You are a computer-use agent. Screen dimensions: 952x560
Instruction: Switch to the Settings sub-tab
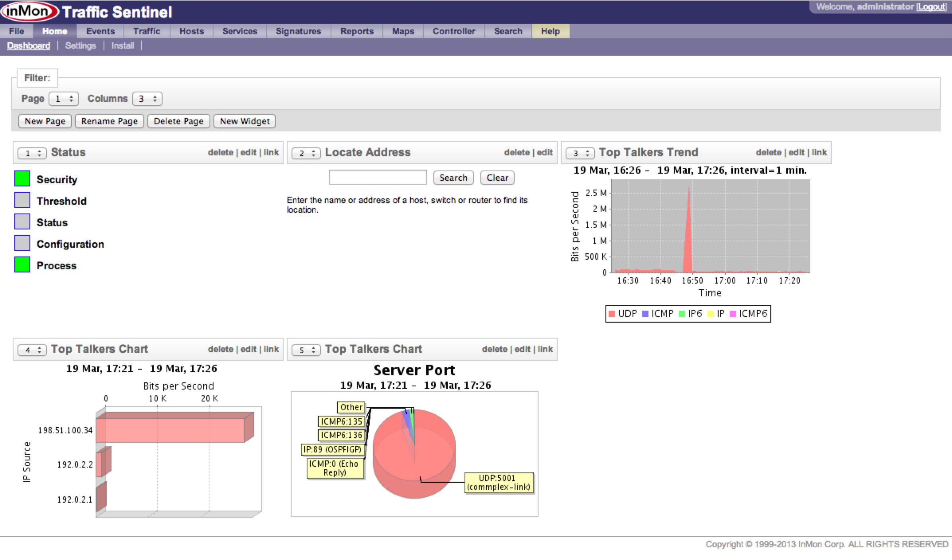pyautogui.click(x=80, y=46)
